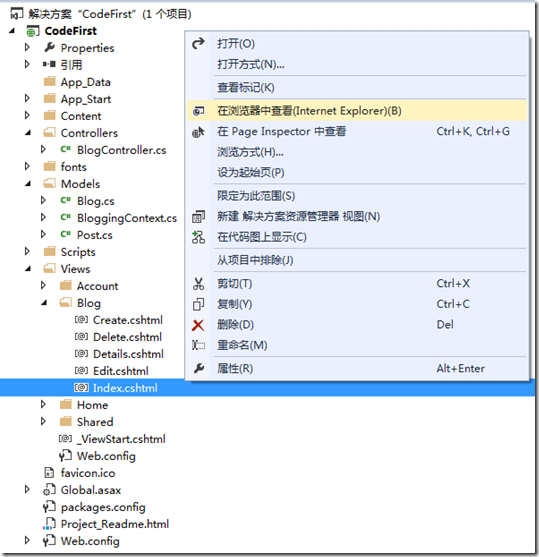Click the new Solution Explorer view icon
Viewport: 539px width, 557px height.
pos(198,216)
